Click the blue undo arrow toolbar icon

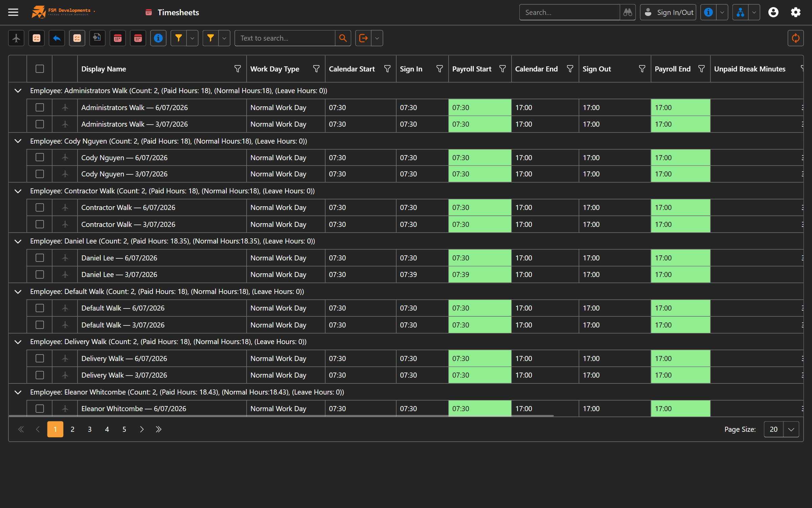click(57, 38)
